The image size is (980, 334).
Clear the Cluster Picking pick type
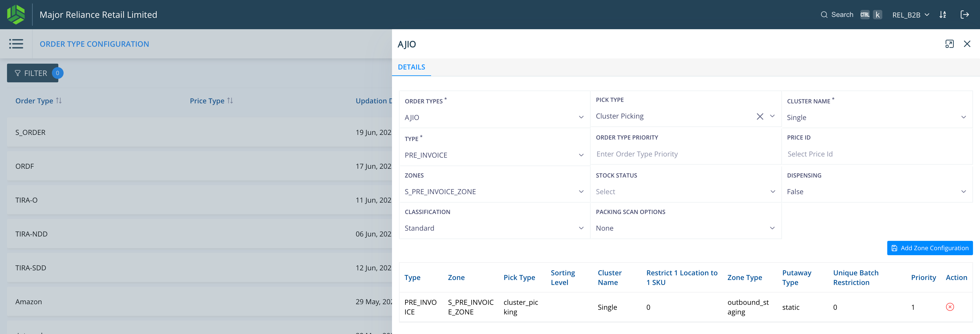(760, 116)
